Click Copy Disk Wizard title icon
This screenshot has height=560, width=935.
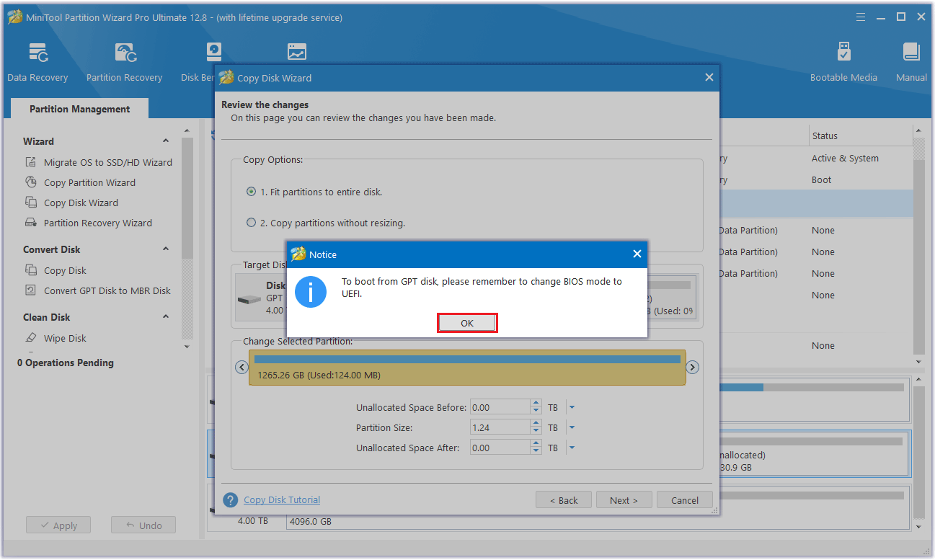click(226, 78)
